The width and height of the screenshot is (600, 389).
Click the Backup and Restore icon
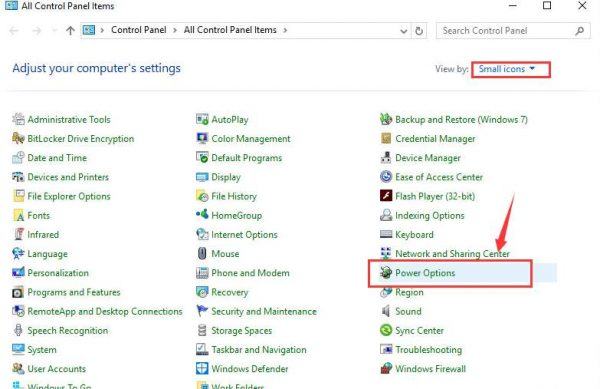click(x=386, y=119)
